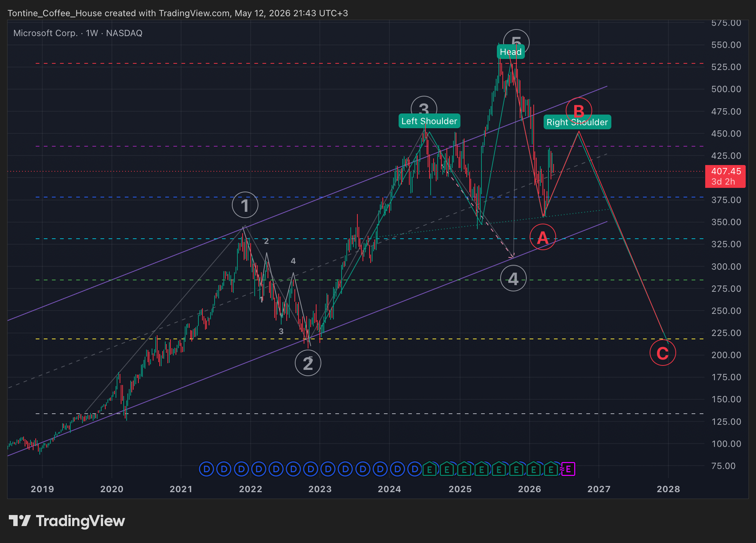This screenshot has width=756, height=543.
Task: Click the leftmost blue D dividend marker
Action: (206, 469)
